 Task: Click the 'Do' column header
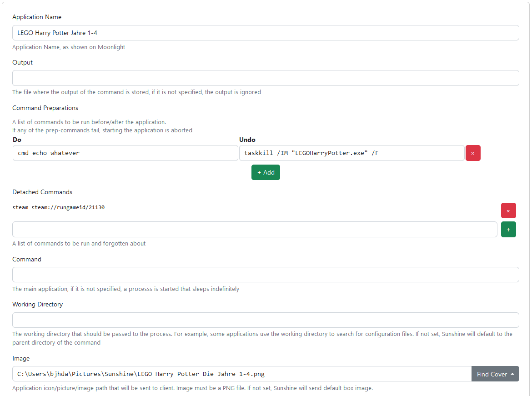tap(17, 140)
